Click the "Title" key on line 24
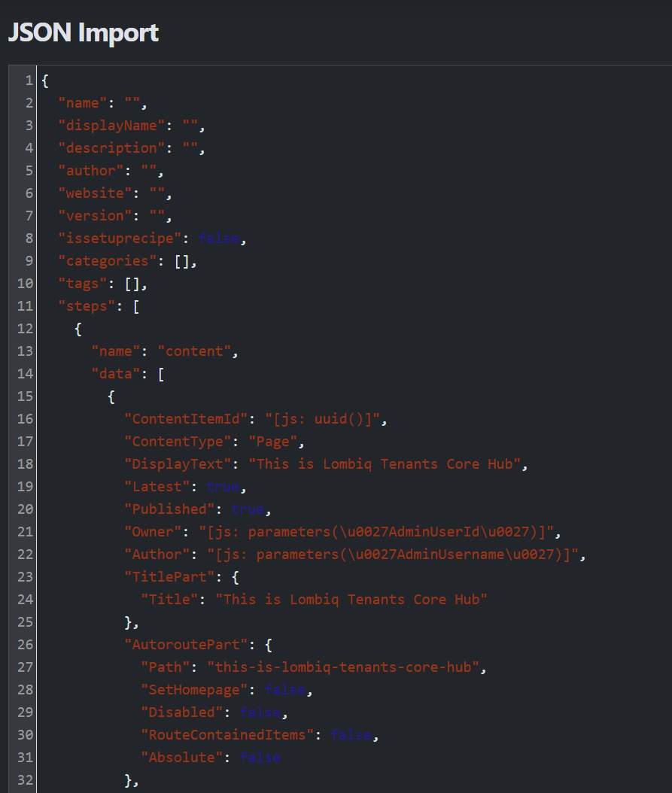 [169, 600]
